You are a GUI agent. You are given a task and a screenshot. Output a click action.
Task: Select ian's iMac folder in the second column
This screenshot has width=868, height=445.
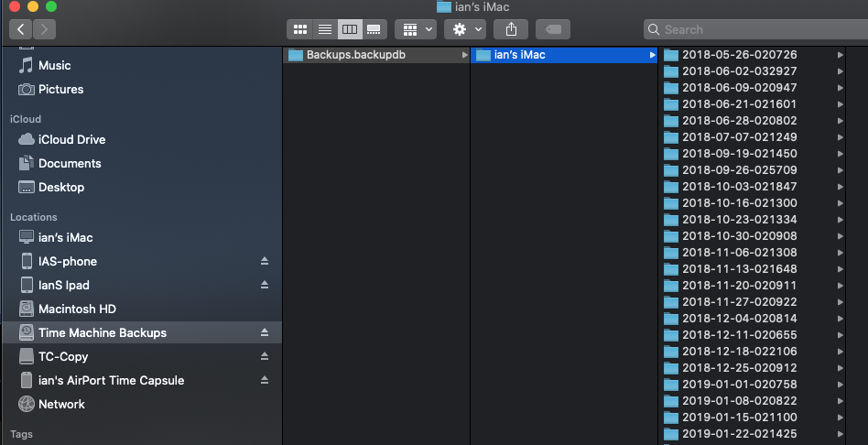564,55
